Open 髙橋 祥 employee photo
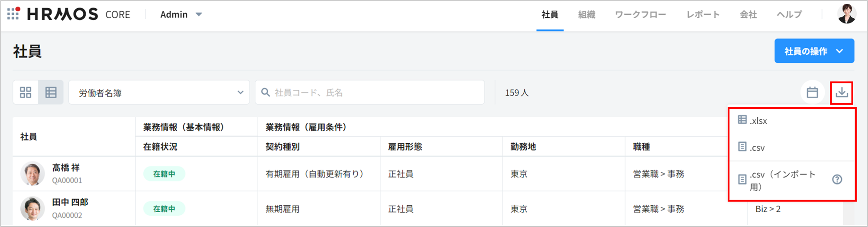868x227 pixels. click(32, 174)
